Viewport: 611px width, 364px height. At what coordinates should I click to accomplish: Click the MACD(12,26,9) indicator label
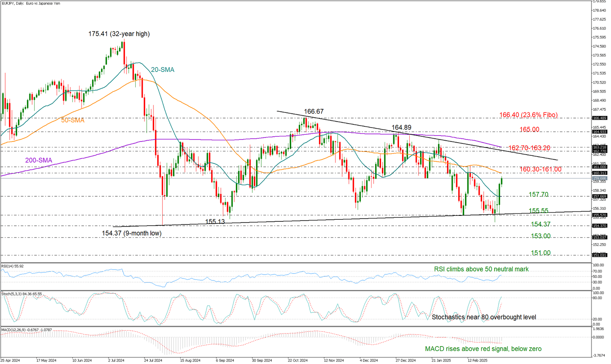(x=26, y=329)
